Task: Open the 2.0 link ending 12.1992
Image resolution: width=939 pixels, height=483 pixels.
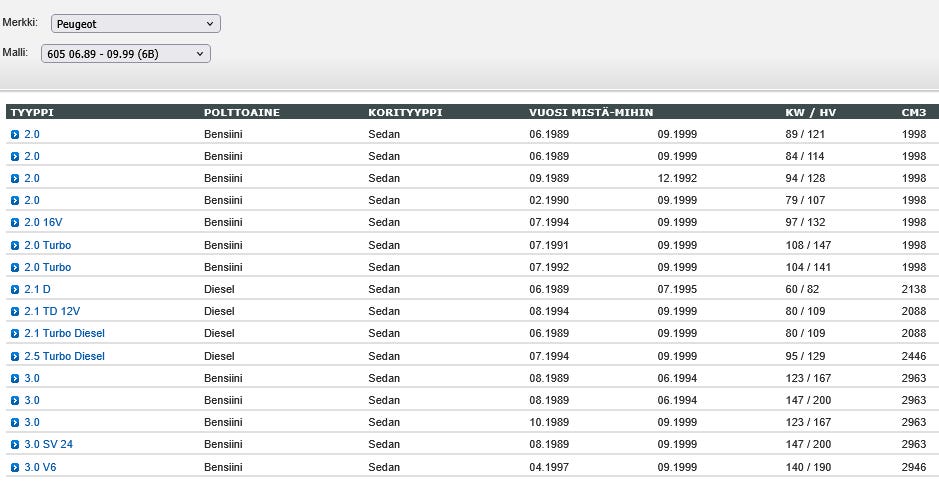Action: pyautogui.click(x=32, y=179)
